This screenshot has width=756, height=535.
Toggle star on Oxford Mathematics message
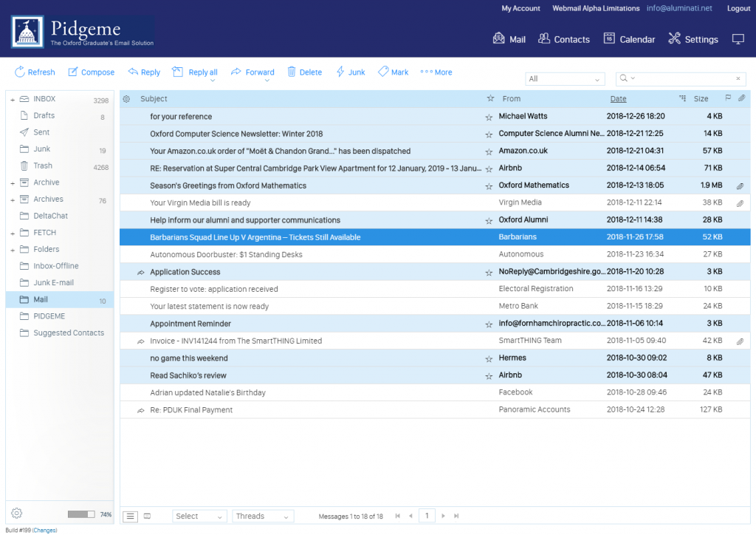488,186
